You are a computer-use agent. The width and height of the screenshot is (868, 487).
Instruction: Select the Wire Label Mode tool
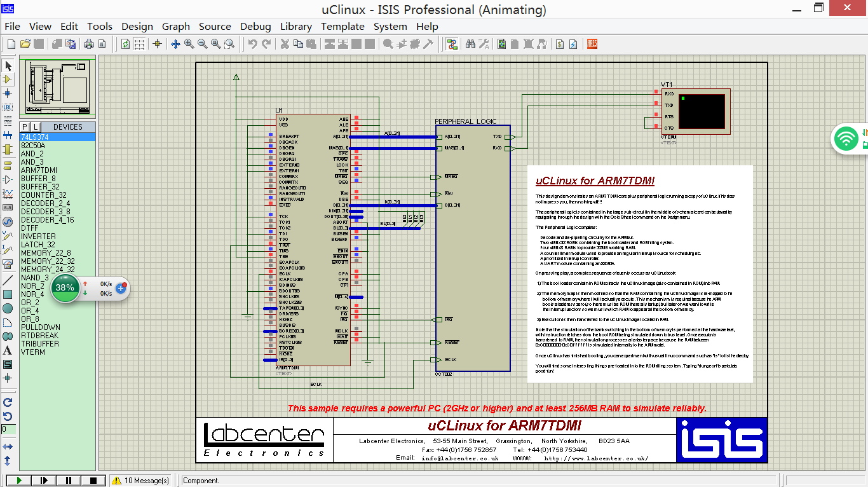tap(8, 107)
